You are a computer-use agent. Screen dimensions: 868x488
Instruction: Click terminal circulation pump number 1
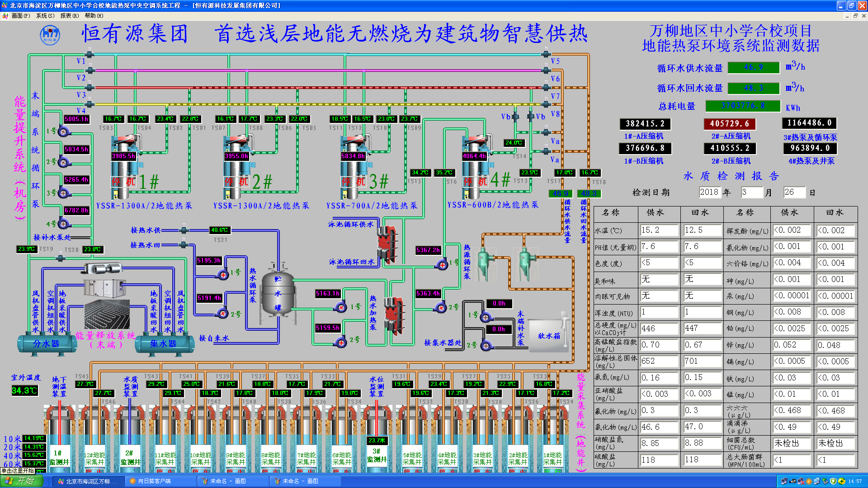click(63, 132)
